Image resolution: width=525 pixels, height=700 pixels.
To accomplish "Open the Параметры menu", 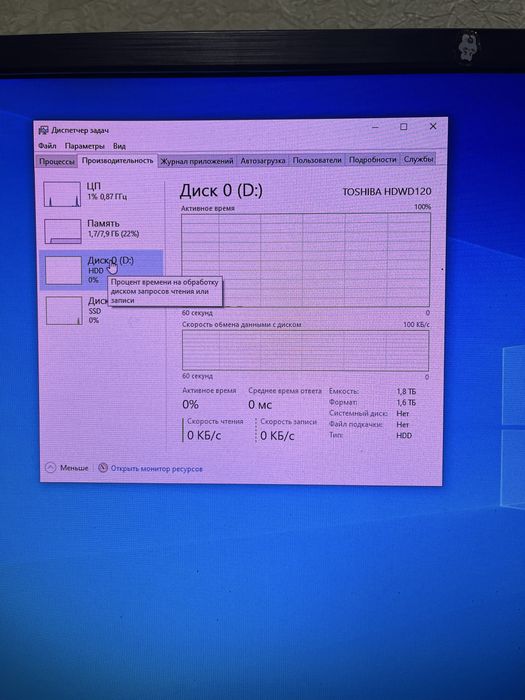I will (84, 146).
